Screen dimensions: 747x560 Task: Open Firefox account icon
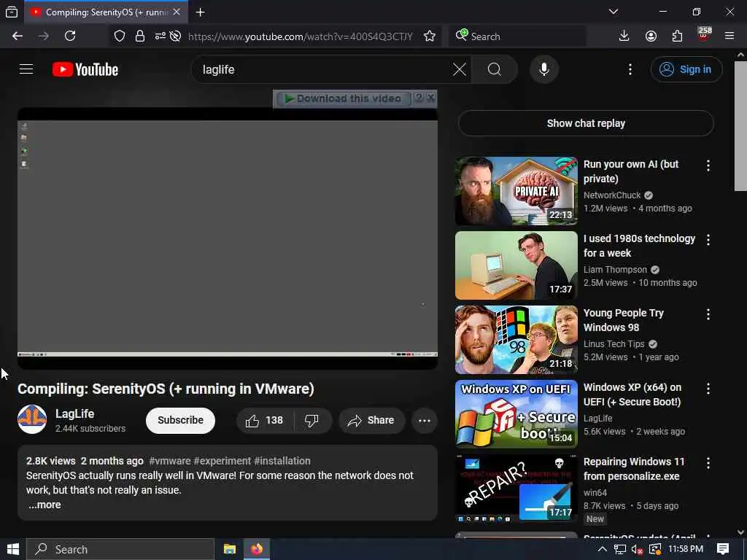651,36
